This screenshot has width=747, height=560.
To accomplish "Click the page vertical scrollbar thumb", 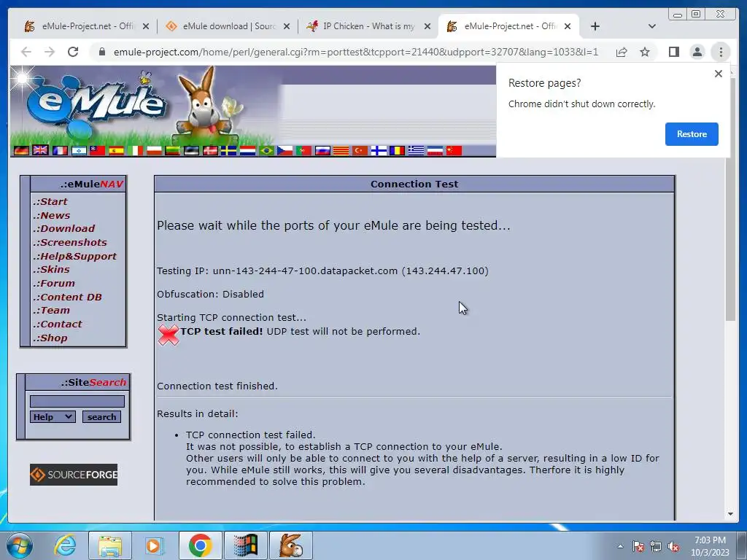I will [730, 200].
